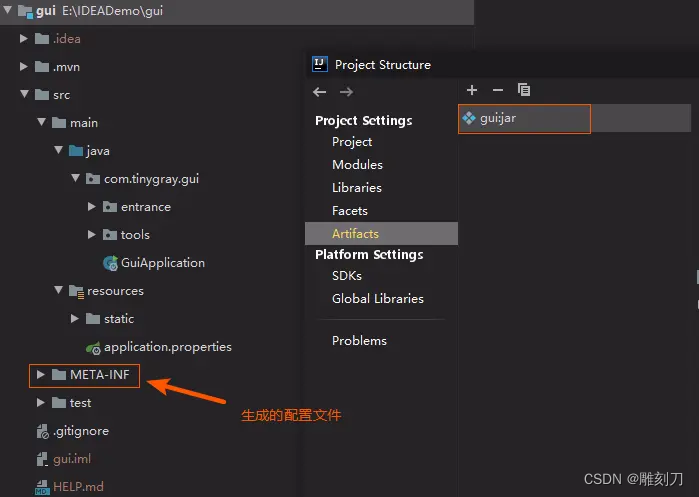
Task: Expand the entrance package arrow
Action: click(x=91, y=207)
